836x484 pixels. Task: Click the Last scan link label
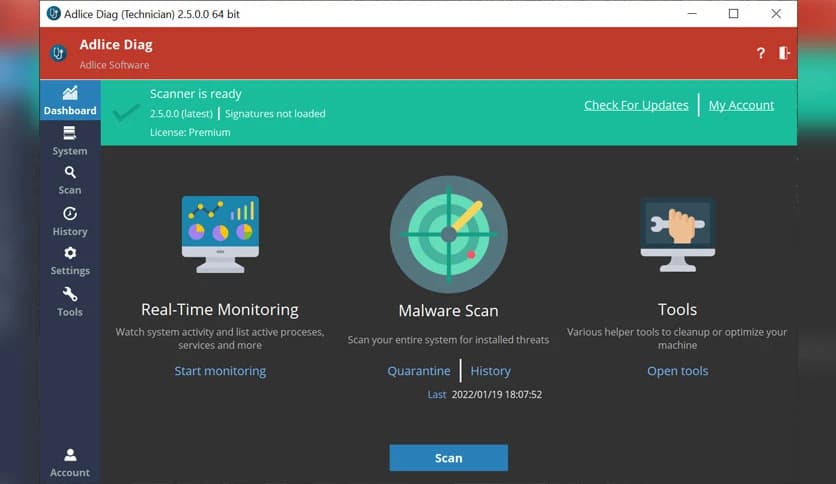[x=437, y=394]
